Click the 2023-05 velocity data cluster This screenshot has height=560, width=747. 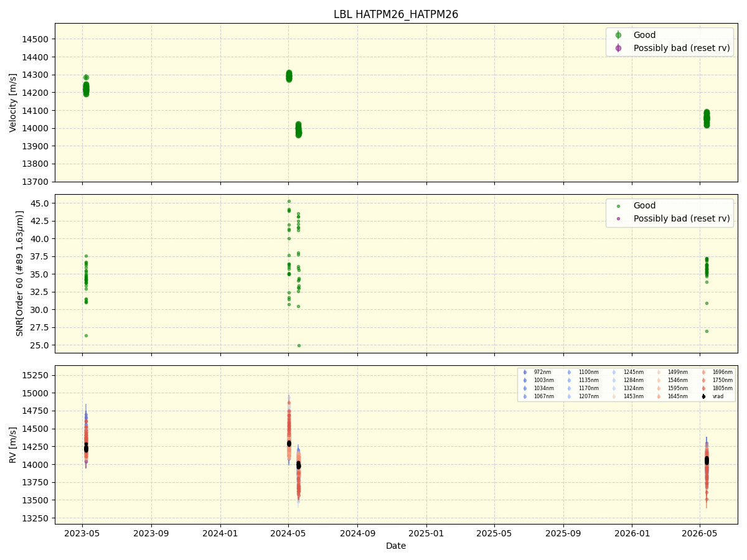[86, 88]
